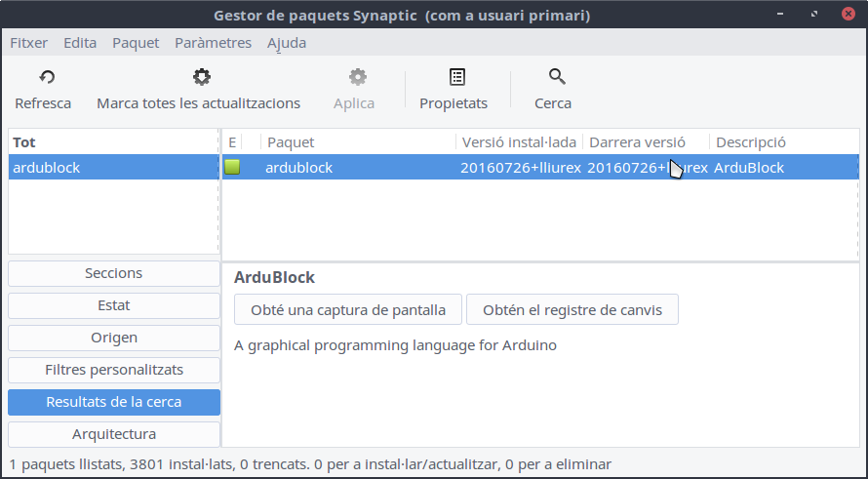Select the Arquitectura filter view
This screenshot has height=479, width=868.
(x=114, y=434)
